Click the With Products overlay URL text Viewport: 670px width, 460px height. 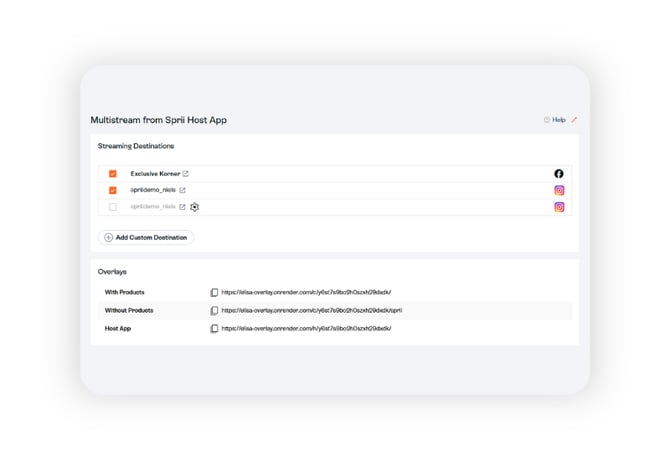pyautogui.click(x=306, y=293)
